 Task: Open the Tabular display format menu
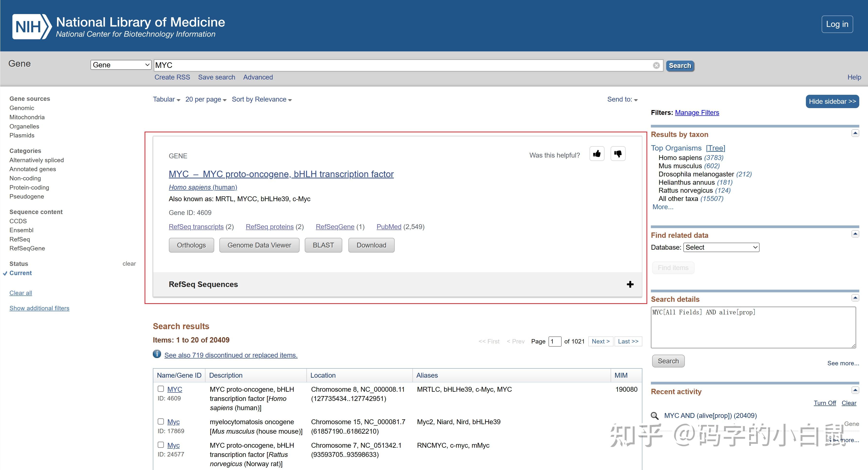point(166,99)
